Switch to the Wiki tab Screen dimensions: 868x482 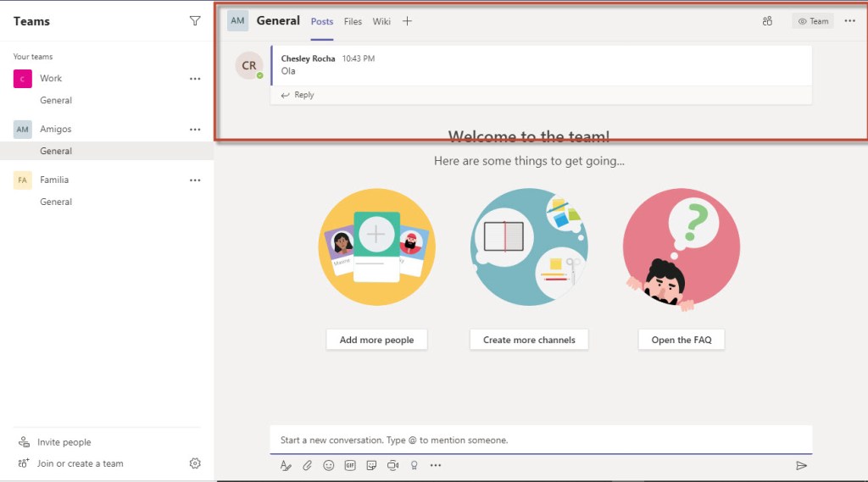pos(381,21)
